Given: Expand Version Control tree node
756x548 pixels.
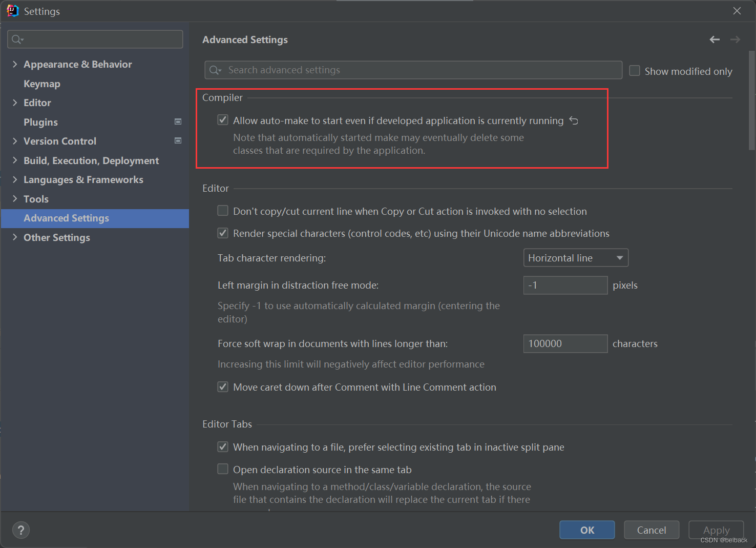Looking at the screenshot, I should coord(15,141).
